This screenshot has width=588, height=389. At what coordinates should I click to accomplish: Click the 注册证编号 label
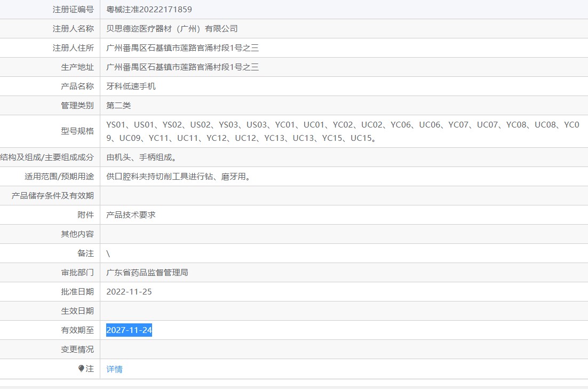(x=73, y=10)
